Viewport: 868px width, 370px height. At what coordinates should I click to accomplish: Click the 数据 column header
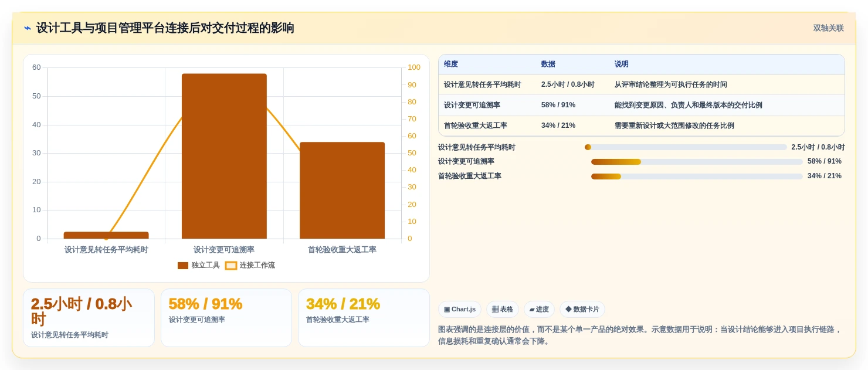[548, 65]
